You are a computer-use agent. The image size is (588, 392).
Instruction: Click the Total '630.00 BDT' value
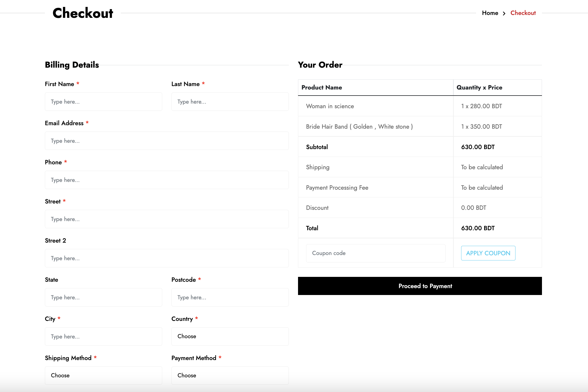(x=478, y=228)
